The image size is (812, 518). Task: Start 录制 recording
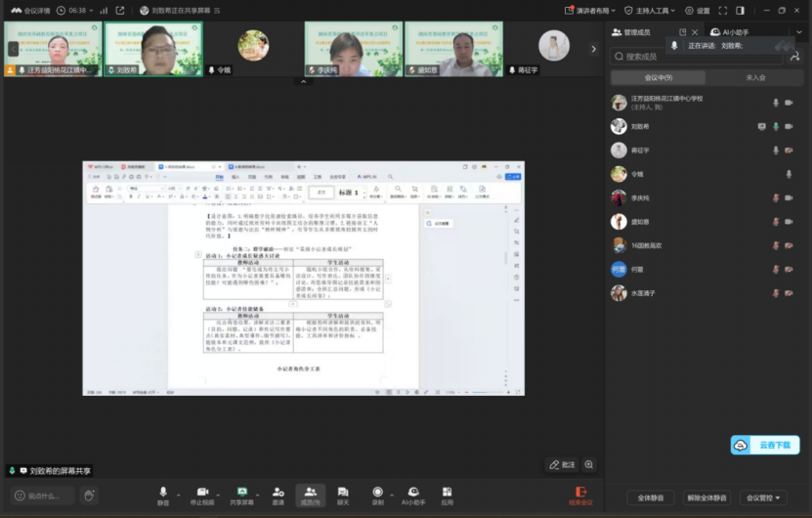378,496
